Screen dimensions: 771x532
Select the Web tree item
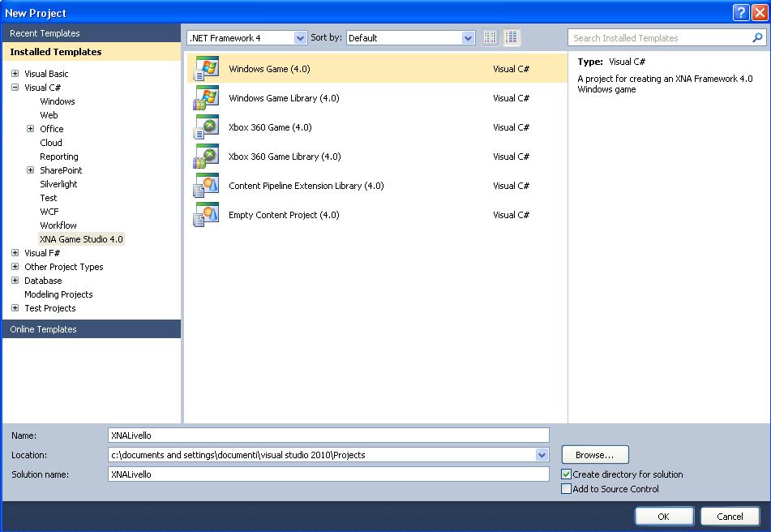click(x=49, y=115)
